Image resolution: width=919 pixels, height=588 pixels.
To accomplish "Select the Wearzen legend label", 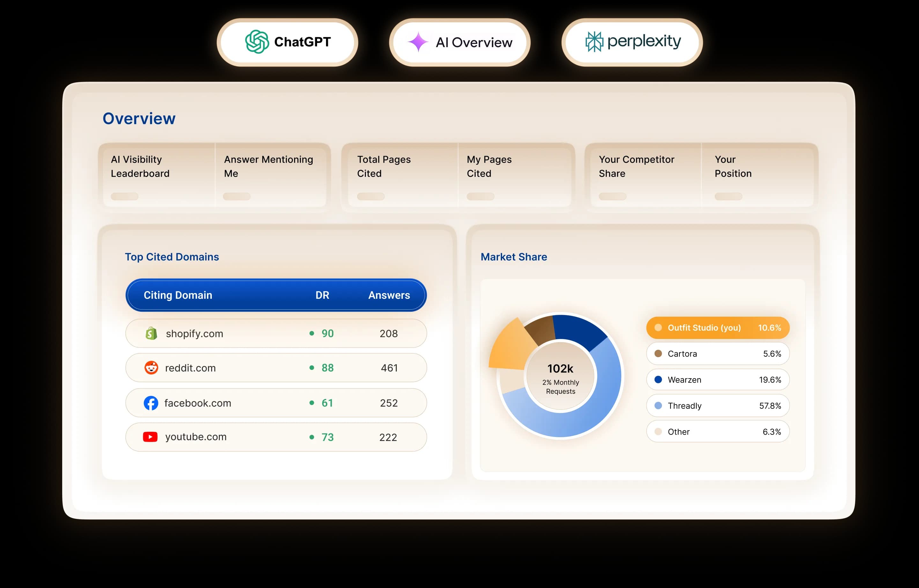I will tap(685, 380).
